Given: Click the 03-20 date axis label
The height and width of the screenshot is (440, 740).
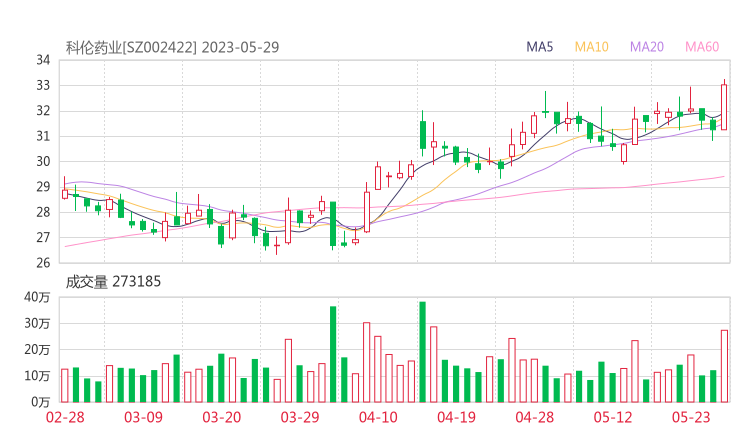Looking at the screenshot, I should click(222, 417).
